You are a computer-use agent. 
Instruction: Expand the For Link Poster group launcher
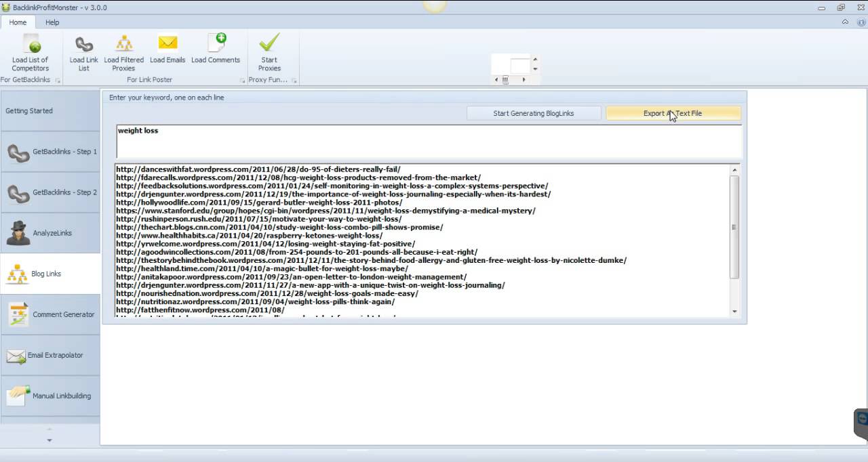(242, 81)
